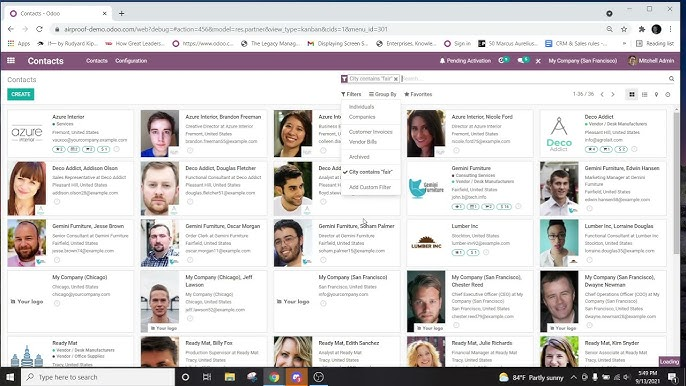
Task: Open My Company (Chicago) card
Action: point(70,301)
